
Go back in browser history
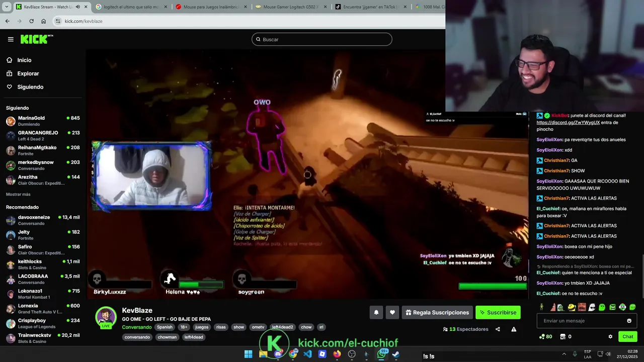click(7, 21)
